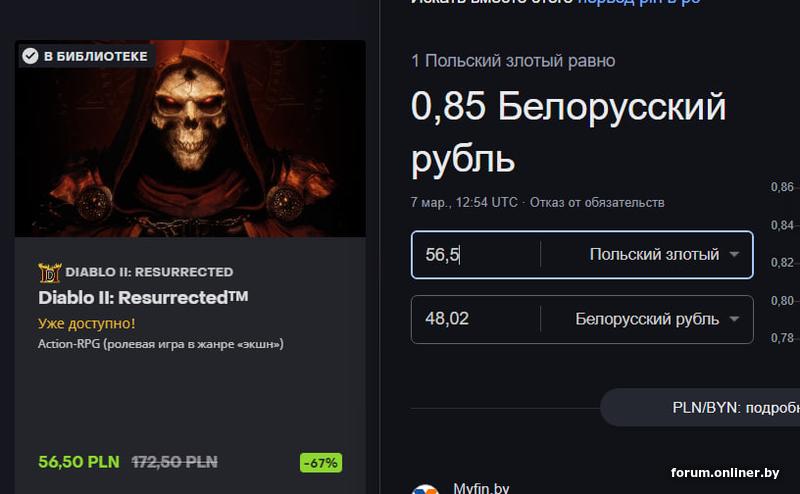
Task: Click the Myfin.by site icon
Action: tap(425, 489)
